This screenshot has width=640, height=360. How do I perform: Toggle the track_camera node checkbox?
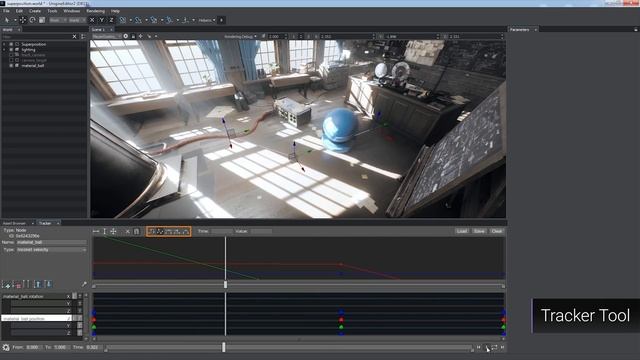click(x=11, y=55)
